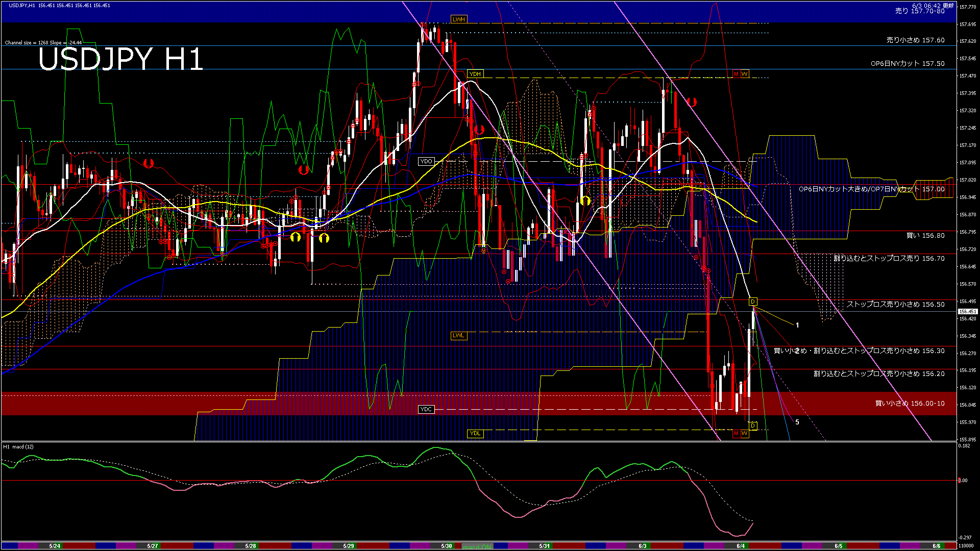Select the yellow YDL level label

pyautogui.click(x=475, y=433)
